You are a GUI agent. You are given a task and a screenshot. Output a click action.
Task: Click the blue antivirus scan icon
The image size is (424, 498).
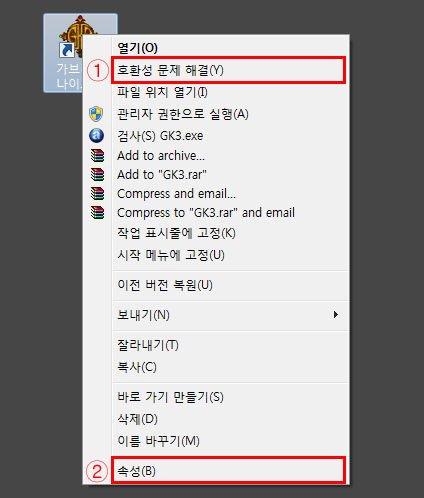(x=96, y=136)
